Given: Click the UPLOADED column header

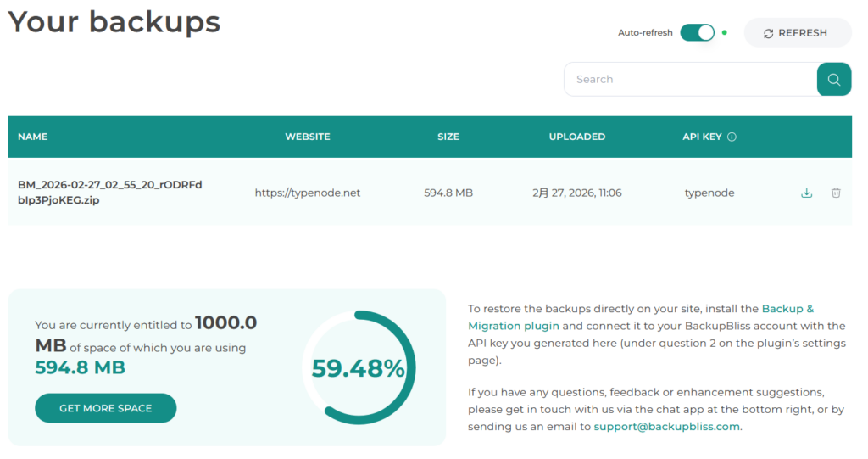Looking at the screenshot, I should click(x=577, y=137).
